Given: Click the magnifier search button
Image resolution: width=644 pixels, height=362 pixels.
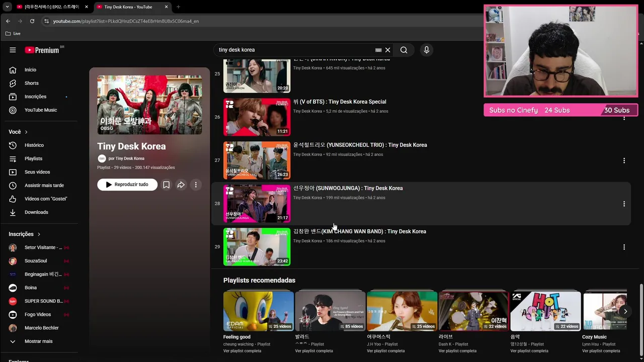Looking at the screenshot, I should point(404,50).
